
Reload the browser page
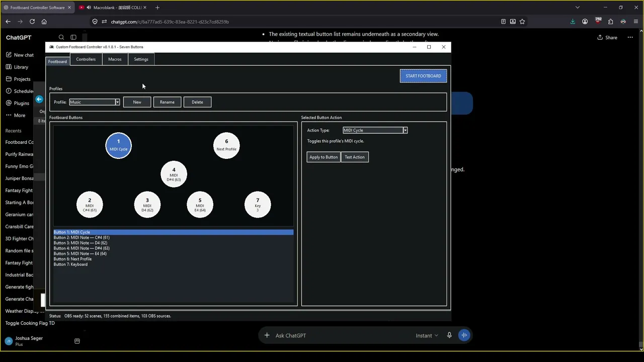(x=32, y=22)
